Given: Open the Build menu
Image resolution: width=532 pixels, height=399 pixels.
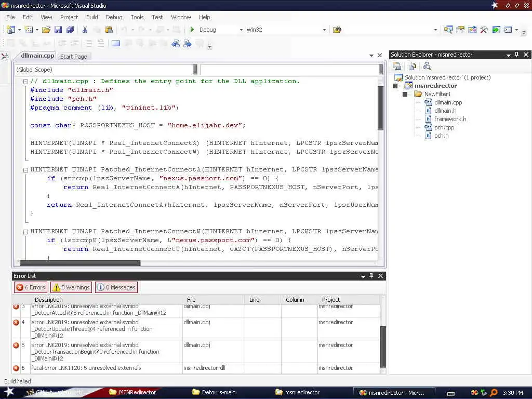Looking at the screenshot, I should [x=92, y=17].
